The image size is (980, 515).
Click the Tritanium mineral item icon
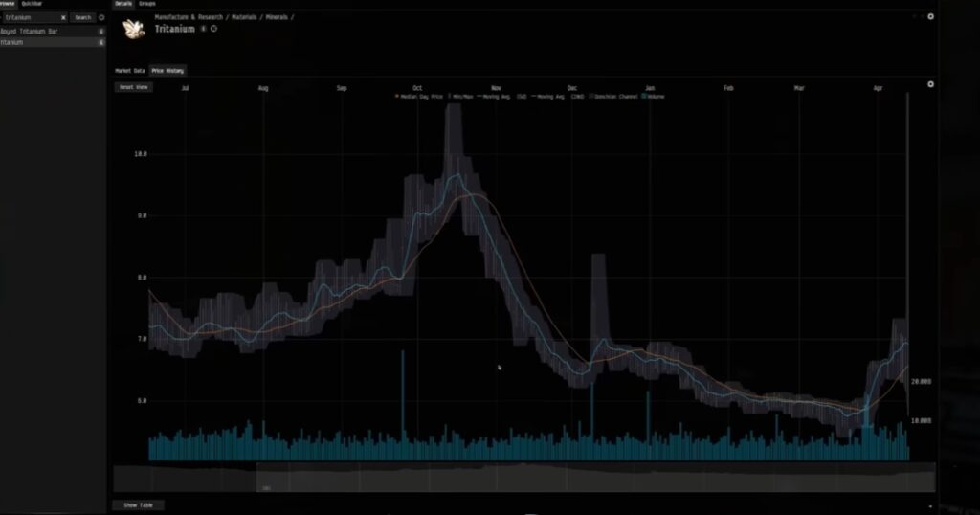[133, 29]
